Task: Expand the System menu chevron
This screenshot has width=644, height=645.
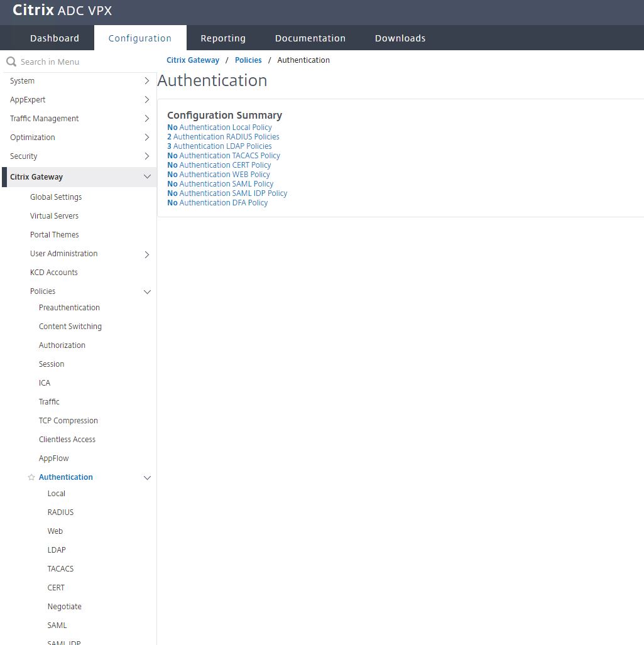Action: point(146,81)
